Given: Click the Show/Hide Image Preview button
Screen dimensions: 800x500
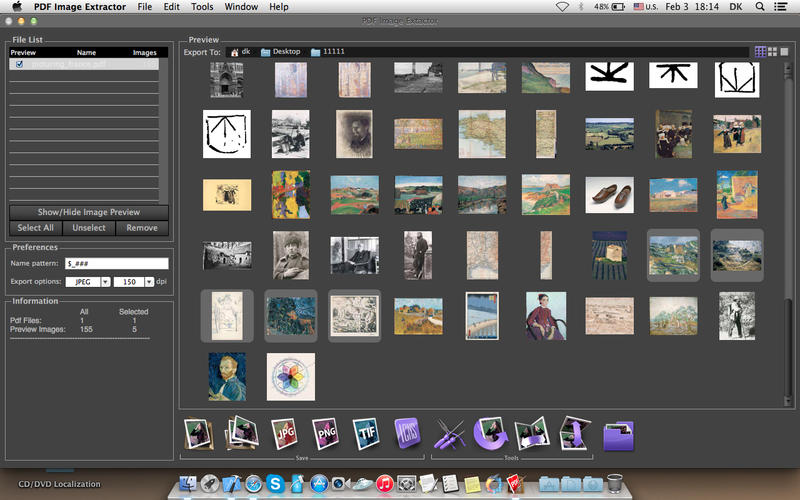Looking at the screenshot, I should point(89,212).
